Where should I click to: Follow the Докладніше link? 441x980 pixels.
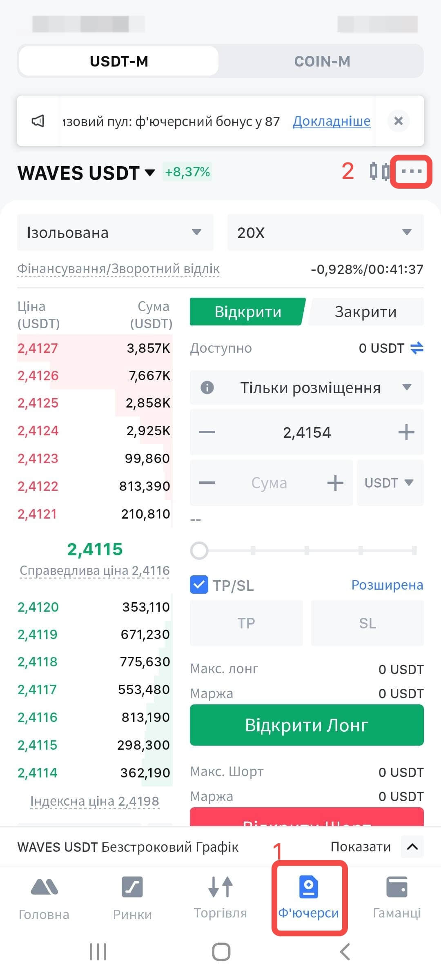332,121
